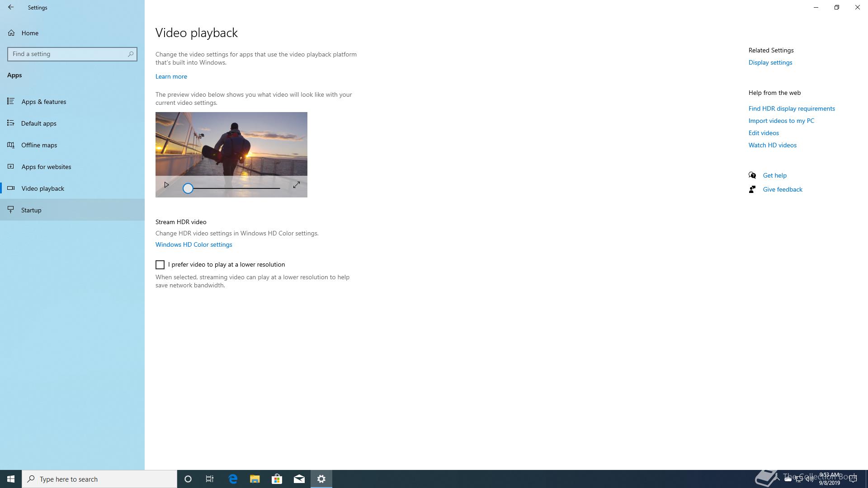Viewport: 868px width, 488px height.
Task: Click the Get help link
Action: coord(774,175)
